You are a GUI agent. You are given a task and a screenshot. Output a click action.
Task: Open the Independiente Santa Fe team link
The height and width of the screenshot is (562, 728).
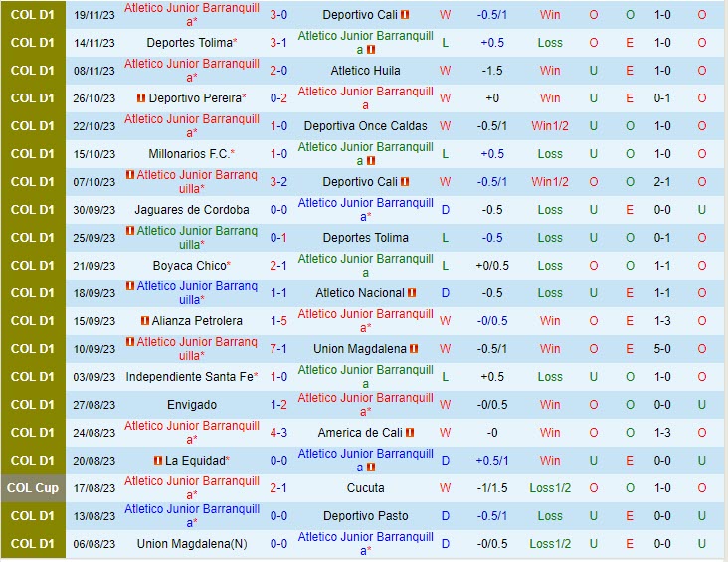click(x=189, y=377)
